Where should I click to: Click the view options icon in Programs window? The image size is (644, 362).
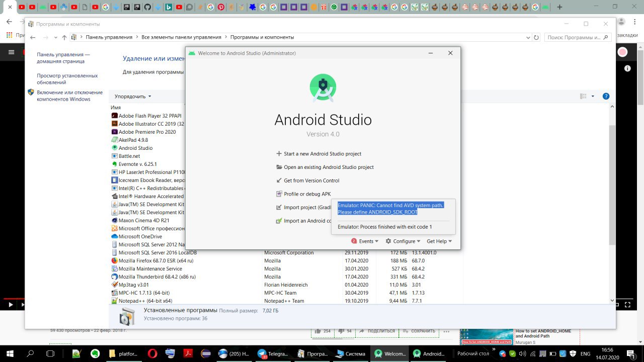(584, 96)
